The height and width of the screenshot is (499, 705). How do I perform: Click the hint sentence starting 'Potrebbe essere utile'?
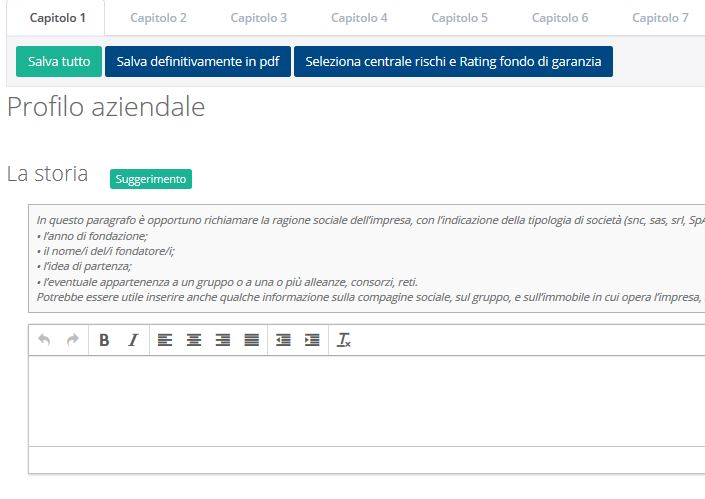pos(370,297)
